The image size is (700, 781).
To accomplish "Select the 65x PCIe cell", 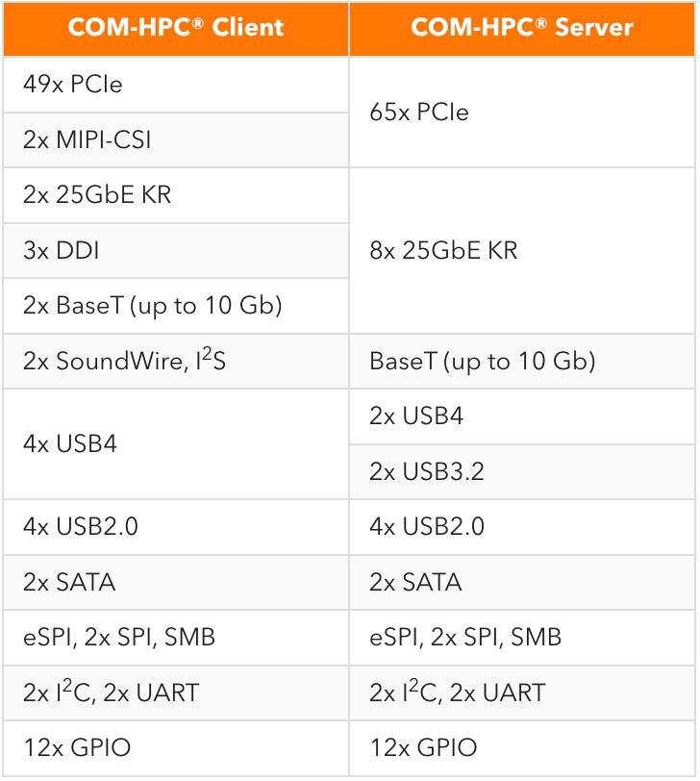I will click(522, 113).
